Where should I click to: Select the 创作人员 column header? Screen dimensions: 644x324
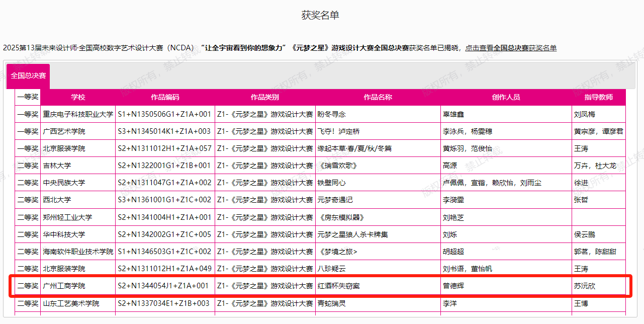(506, 97)
